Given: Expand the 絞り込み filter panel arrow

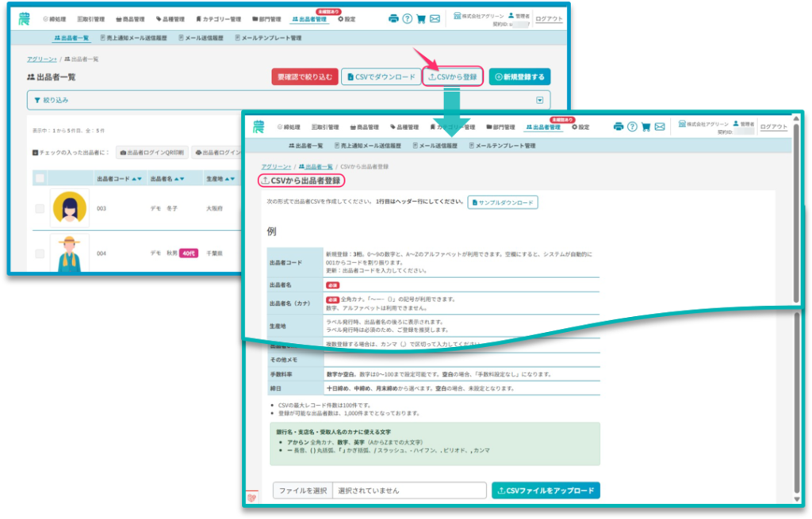Looking at the screenshot, I should 539,100.
